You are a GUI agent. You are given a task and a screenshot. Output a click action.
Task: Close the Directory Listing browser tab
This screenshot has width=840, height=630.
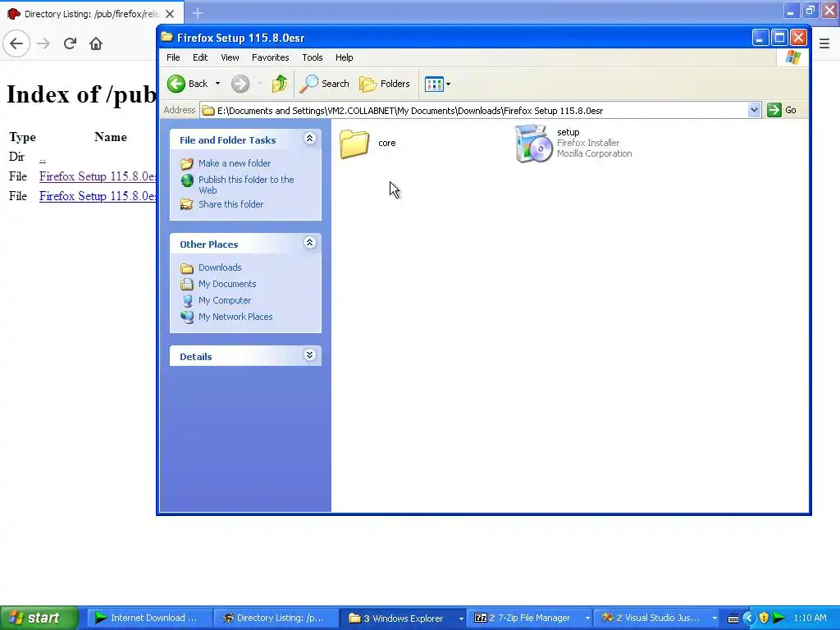(x=169, y=14)
